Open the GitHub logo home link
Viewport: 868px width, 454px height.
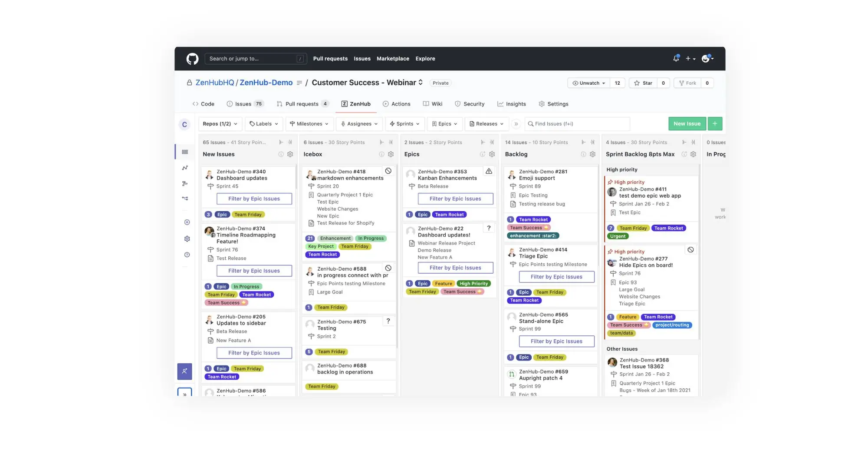point(192,59)
